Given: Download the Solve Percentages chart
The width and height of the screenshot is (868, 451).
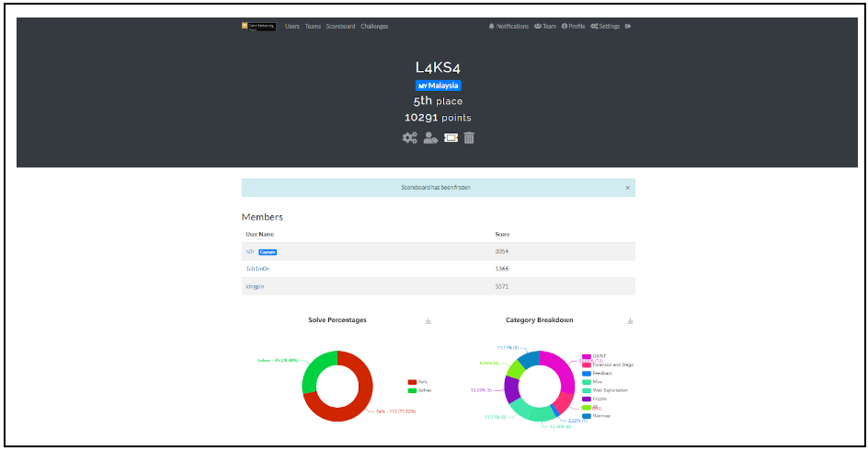Looking at the screenshot, I should tap(428, 321).
